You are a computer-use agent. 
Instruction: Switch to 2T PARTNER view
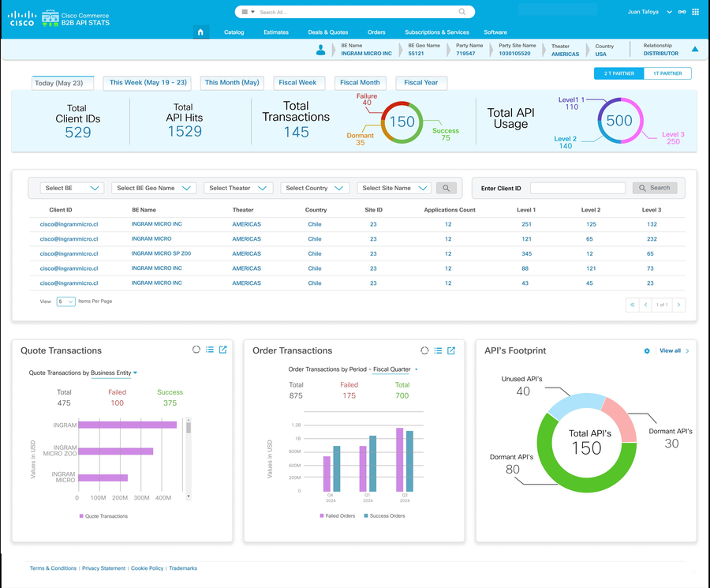click(x=618, y=73)
